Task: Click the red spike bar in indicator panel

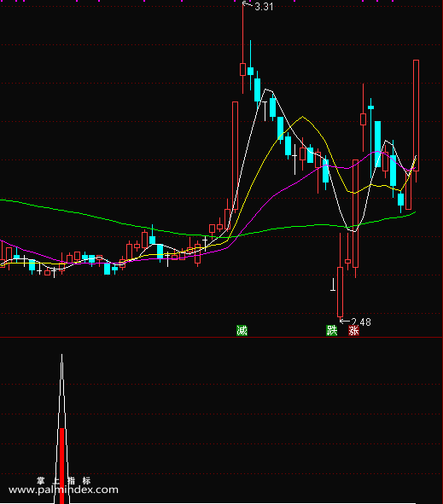Action: 61,466
